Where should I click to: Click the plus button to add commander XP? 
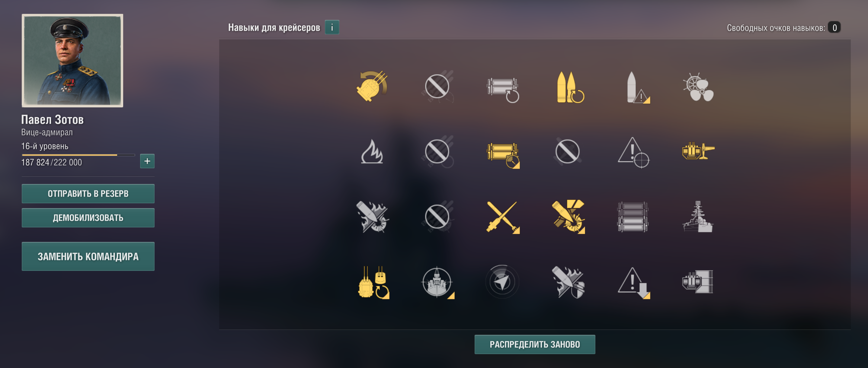[147, 161]
